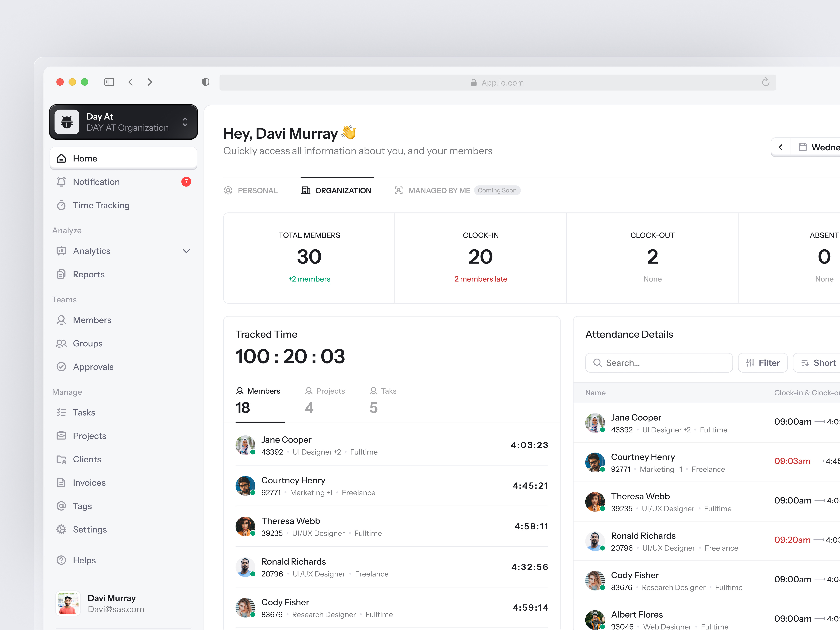Select the Time Tracking sidebar icon

point(62,205)
